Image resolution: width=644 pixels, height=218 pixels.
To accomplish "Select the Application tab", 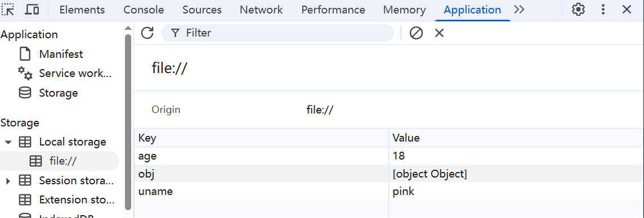I will coord(472,10).
